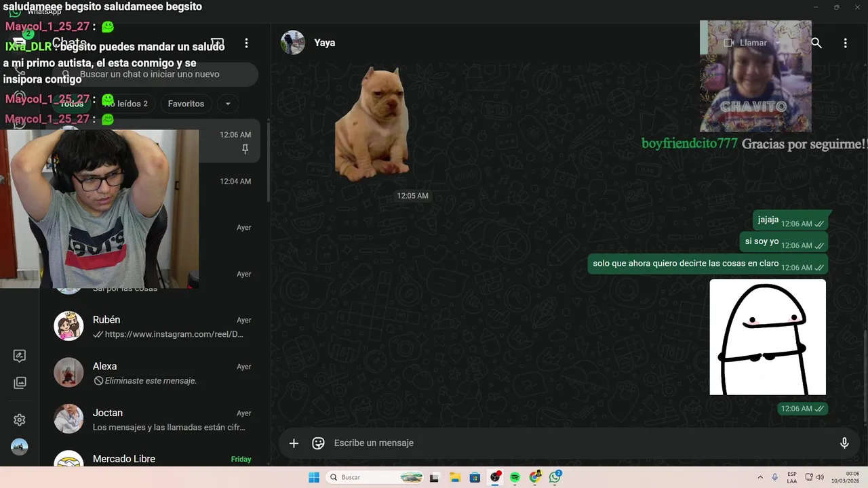Click the WhatsApp icon on the taskbar

coord(555,477)
